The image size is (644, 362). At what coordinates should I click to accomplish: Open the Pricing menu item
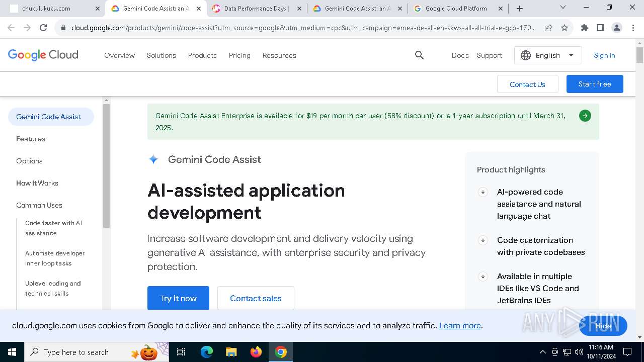(x=239, y=55)
